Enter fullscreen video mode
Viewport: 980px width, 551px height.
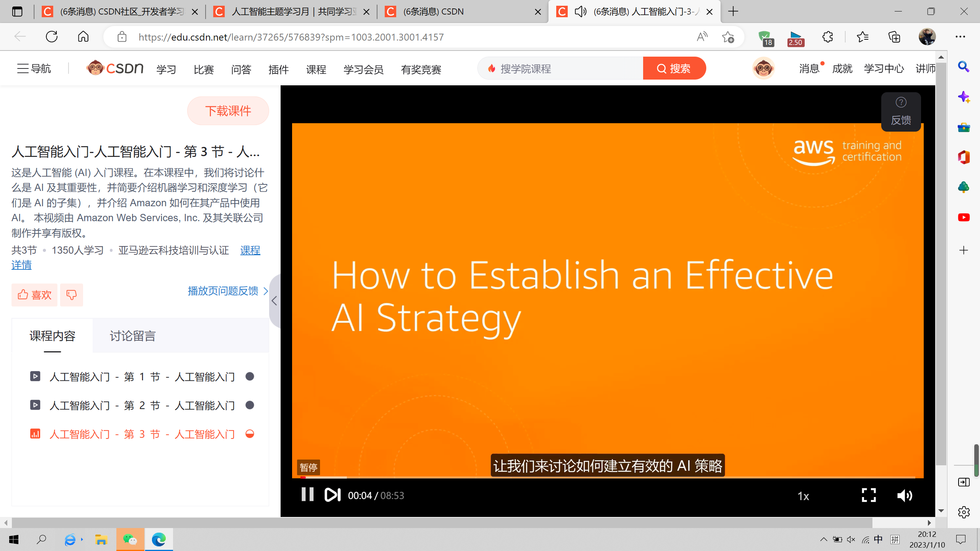(x=869, y=495)
